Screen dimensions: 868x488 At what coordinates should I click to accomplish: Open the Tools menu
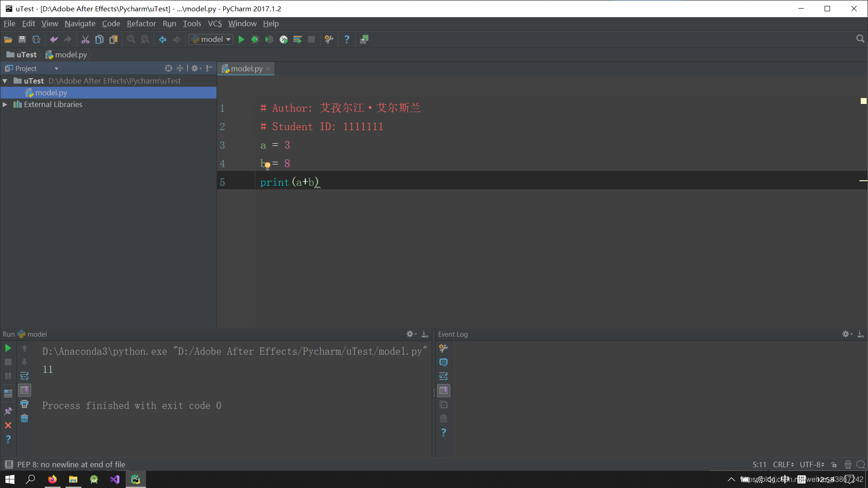click(192, 23)
